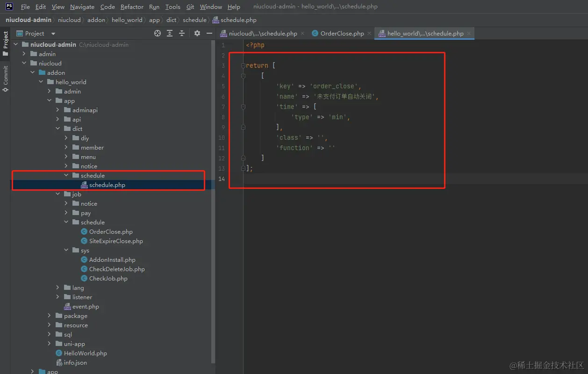Click the addon breadcrumb
Image resolution: width=588 pixels, height=374 pixels.
pyautogui.click(x=96, y=20)
